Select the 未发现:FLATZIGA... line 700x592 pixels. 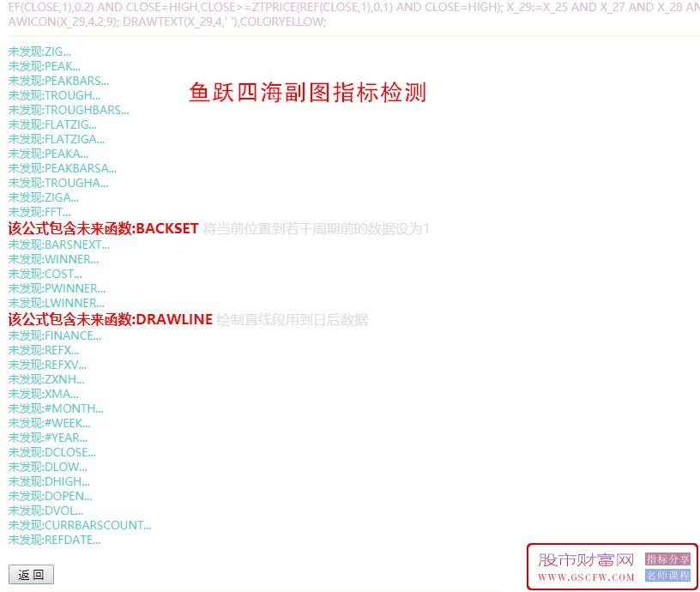pyautogui.click(x=57, y=139)
